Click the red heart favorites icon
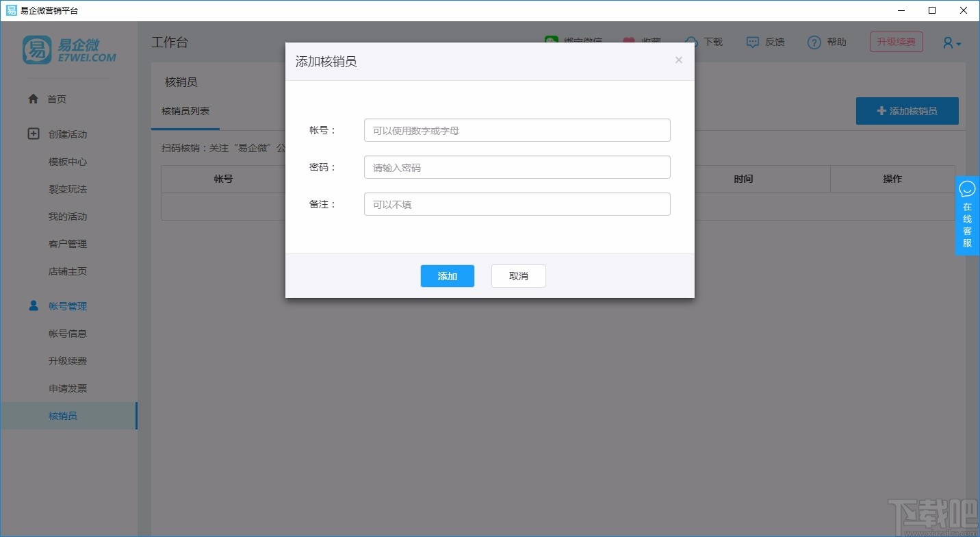The height and width of the screenshot is (537, 980). point(629,42)
